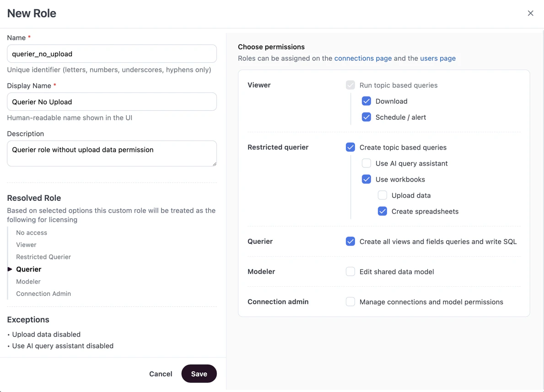This screenshot has height=392, width=544.
Task: Select Restricted Querier in Resolved Role list
Action: [43, 257]
